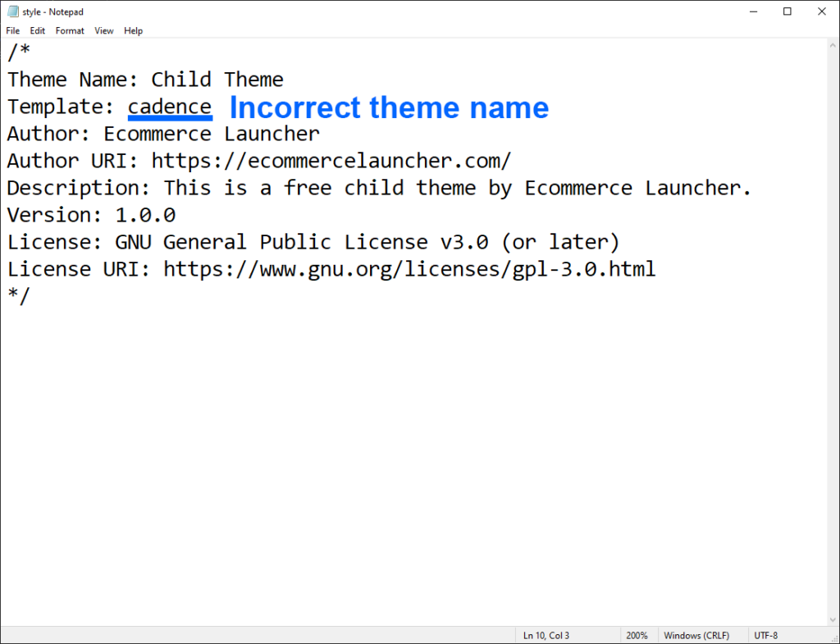The width and height of the screenshot is (840, 644).
Task: Click the UTF-8 encoding status entry
Action: (x=765, y=636)
